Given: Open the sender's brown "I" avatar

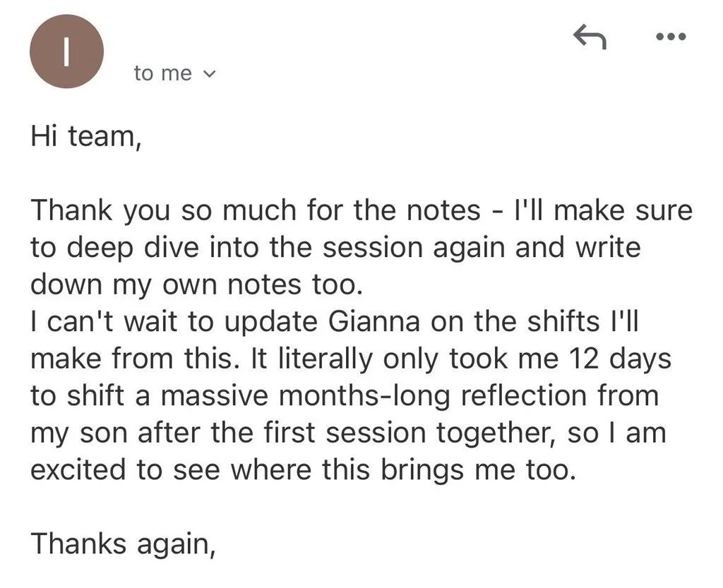Looking at the screenshot, I should pyautogui.click(x=66, y=51).
